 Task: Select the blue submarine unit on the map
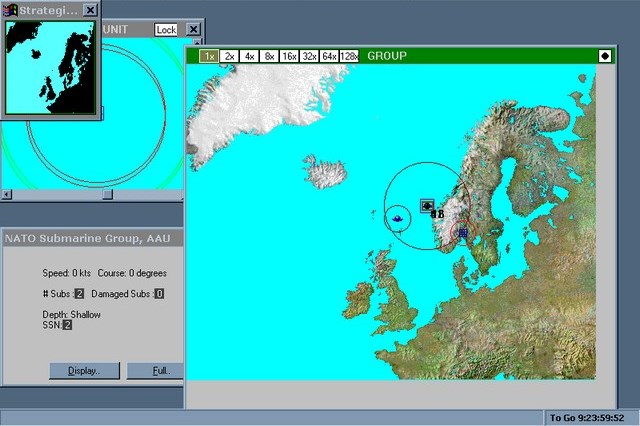397,216
